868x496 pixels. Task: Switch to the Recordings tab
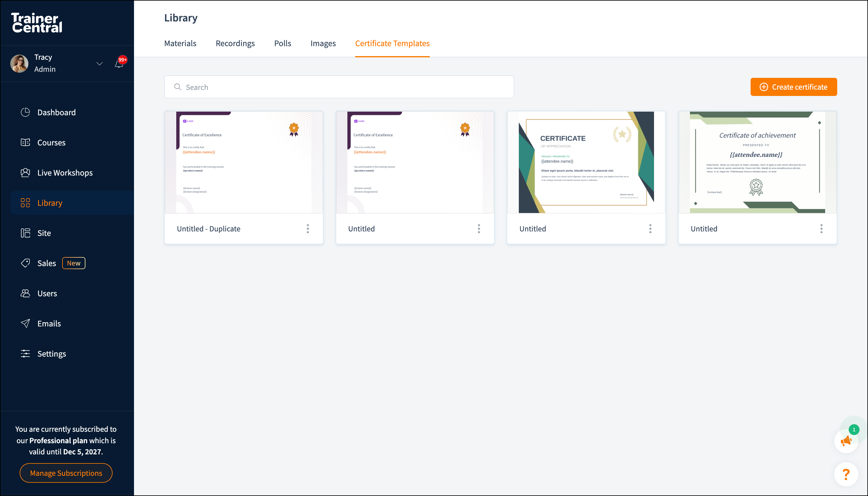tap(235, 43)
